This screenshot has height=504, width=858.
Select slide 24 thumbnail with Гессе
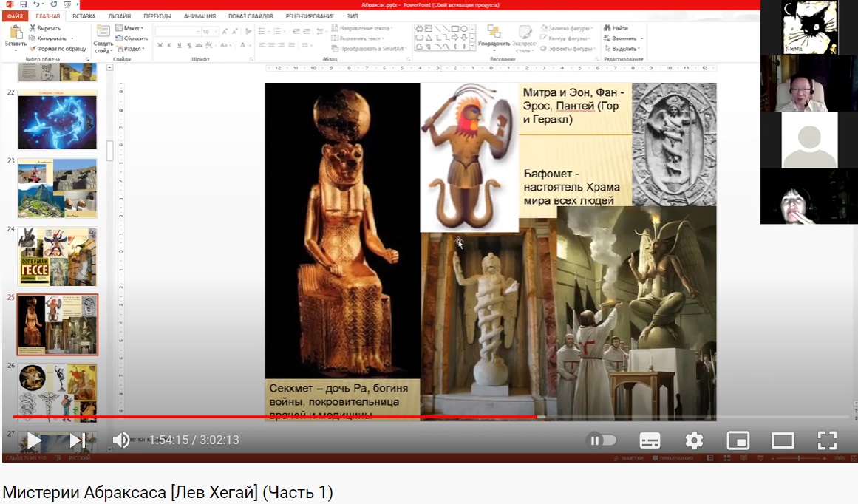pos(58,256)
